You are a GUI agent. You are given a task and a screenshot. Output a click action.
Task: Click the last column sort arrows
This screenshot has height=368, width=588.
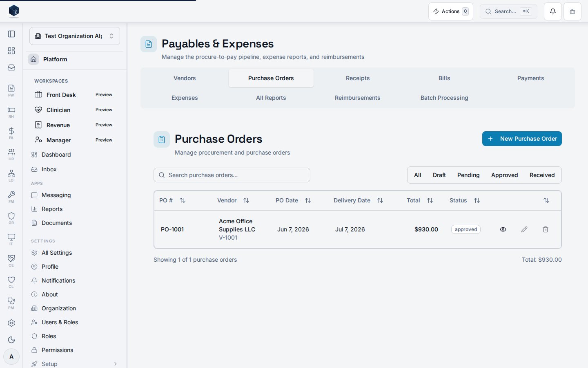[x=546, y=200]
